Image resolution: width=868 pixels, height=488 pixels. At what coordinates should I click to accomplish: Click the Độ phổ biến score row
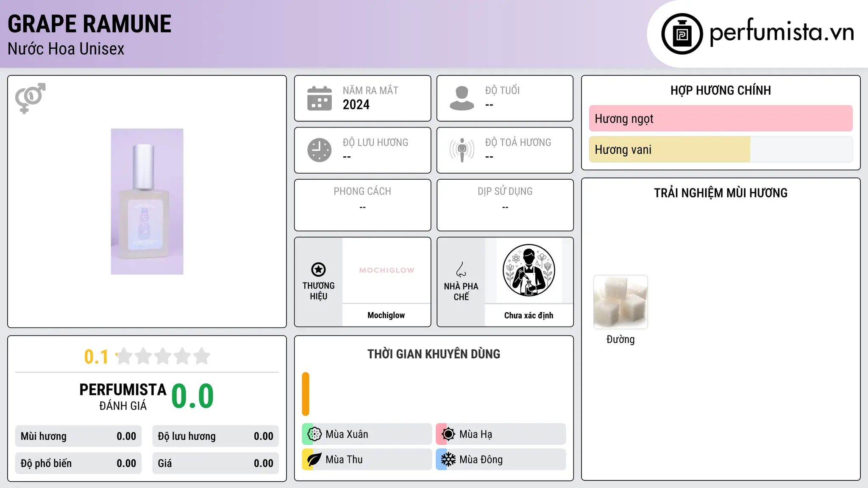tap(78, 463)
